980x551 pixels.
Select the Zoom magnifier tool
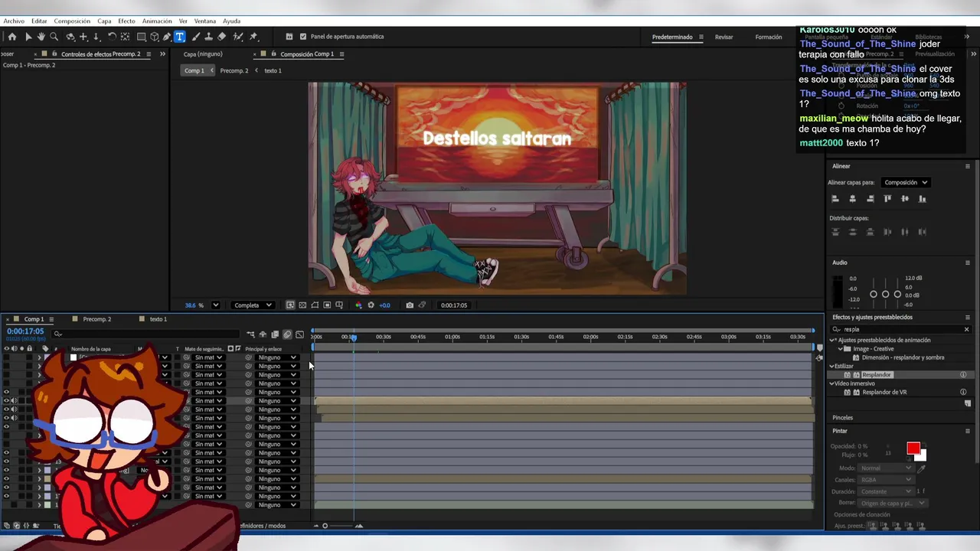click(54, 37)
